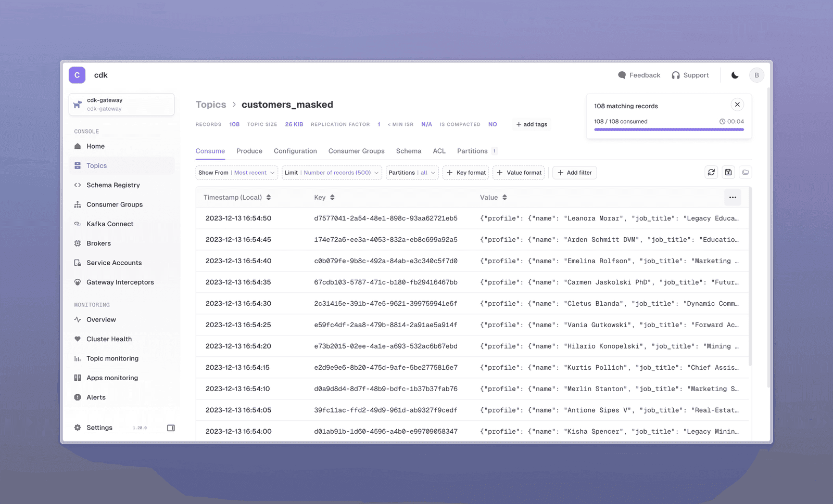Click the Schema Registry sidebar icon
Screen dimensions: 833x504
pos(78,185)
